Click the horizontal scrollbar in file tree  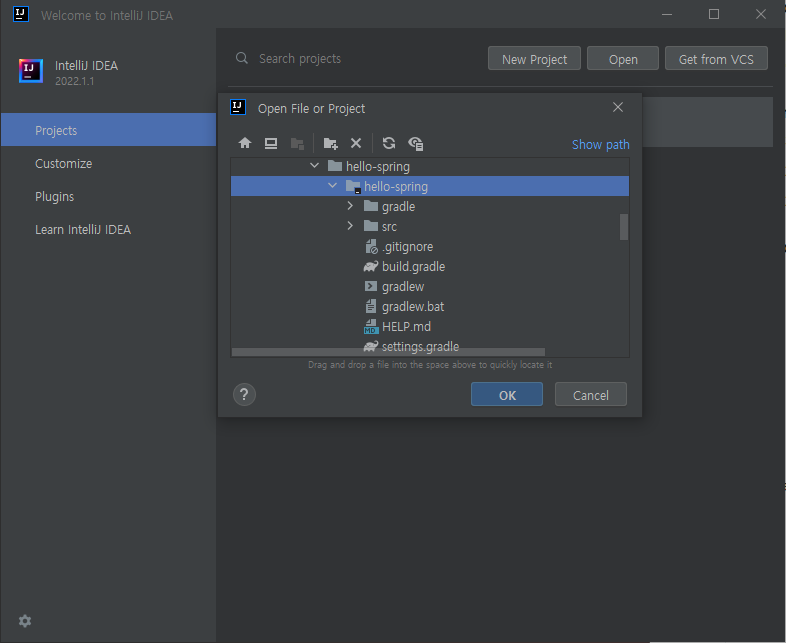tap(388, 352)
